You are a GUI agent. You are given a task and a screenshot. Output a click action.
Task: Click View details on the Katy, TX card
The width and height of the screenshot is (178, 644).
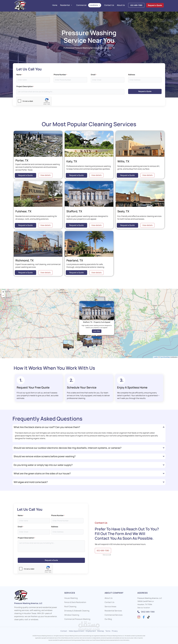pos(96,175)
